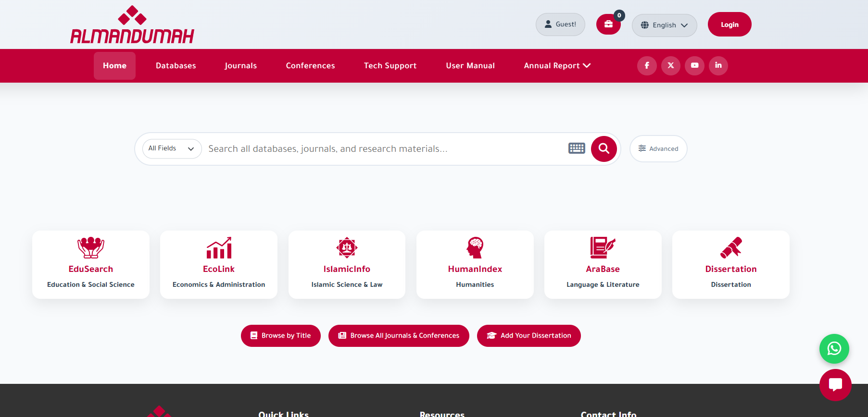This screenshot has height=417, width=868.
Task: Open X (Twitter) social link
Action: pos(670,65)
